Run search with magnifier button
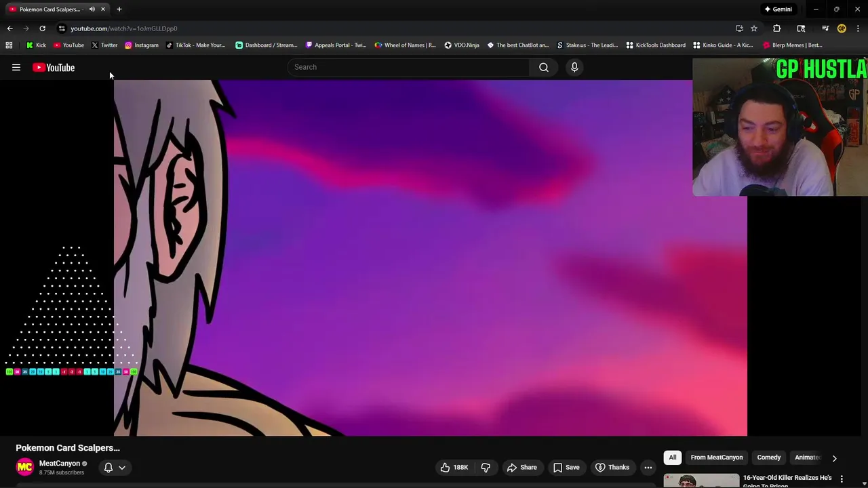This screenshot has width=868, height=488. point(544,67)
